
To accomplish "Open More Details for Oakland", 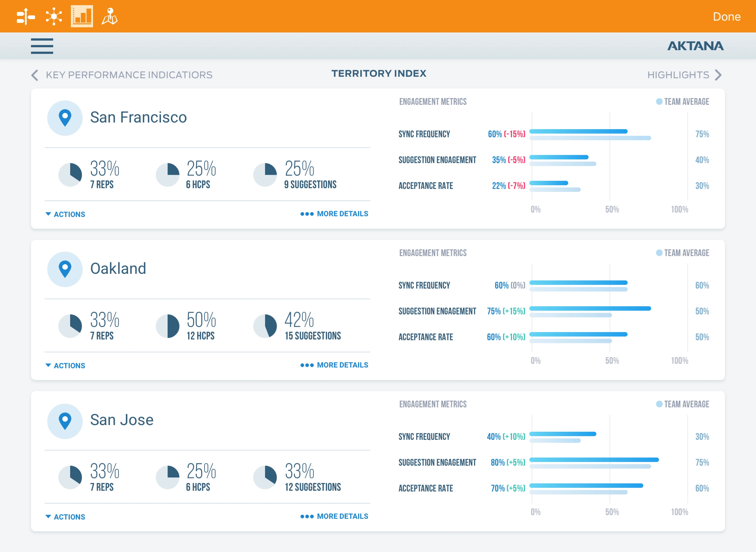I will (334, 365).
